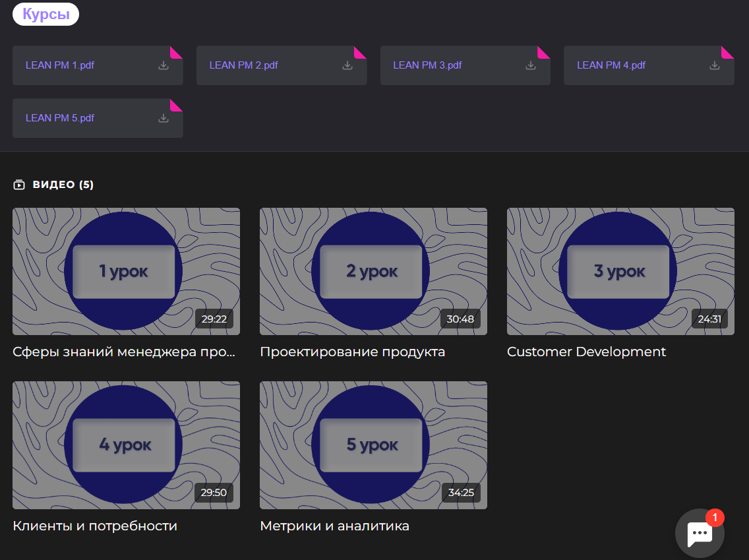The width and height of the screenshot is (749, 560).
Task: Click download icon next to LEAN PM 5.pdf
Action: [x=164, y=118]
